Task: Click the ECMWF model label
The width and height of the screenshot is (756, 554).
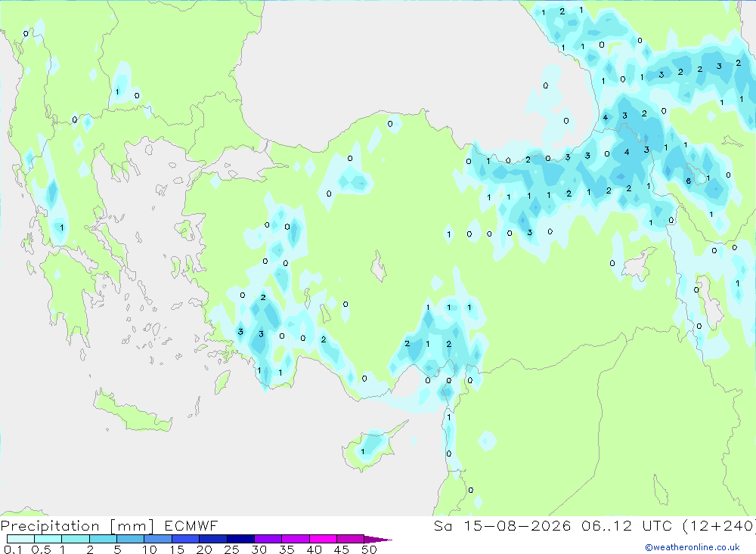Action: [x=191, y=525]
